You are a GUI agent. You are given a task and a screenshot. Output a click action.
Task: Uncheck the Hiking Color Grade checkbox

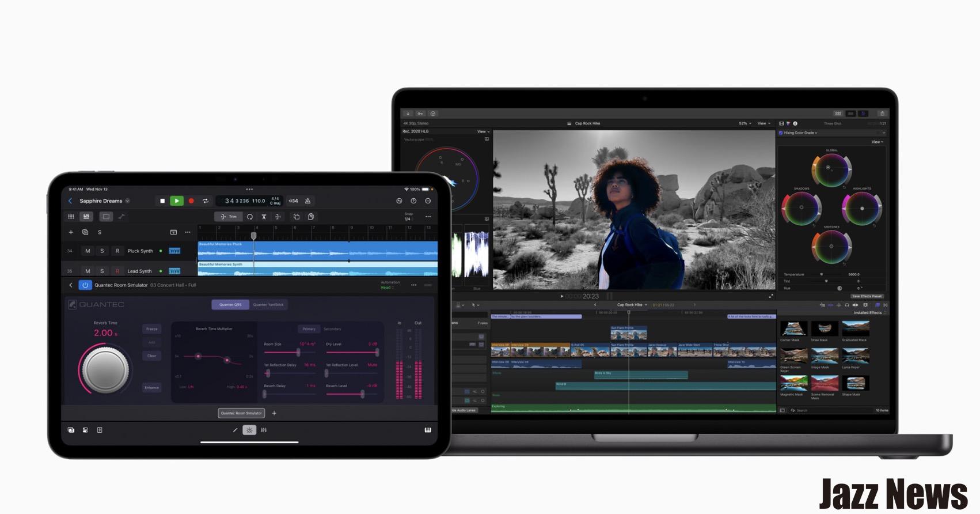(781, 133)
